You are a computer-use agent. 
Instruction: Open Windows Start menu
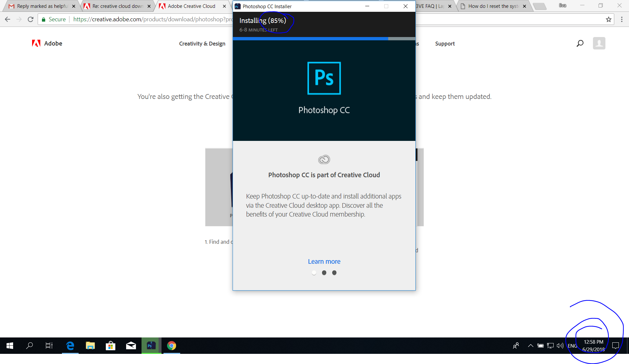10,346
